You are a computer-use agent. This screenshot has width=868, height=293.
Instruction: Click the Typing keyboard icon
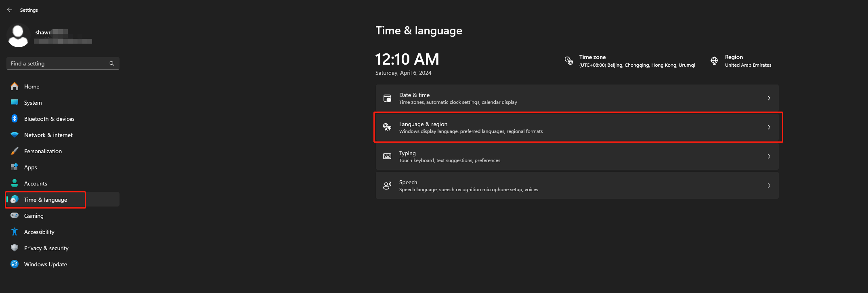coord(387,156)
